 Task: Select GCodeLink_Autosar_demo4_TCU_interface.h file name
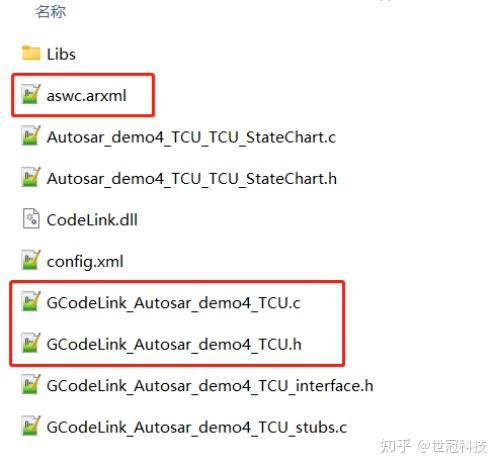[x=210, y=386]
